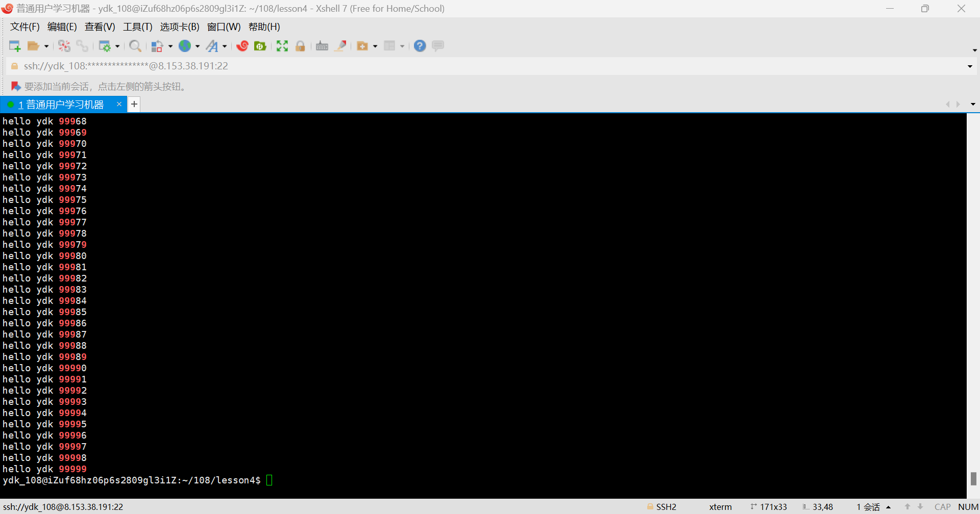Click the Find magnifier icon

click(x=135, y=46)
